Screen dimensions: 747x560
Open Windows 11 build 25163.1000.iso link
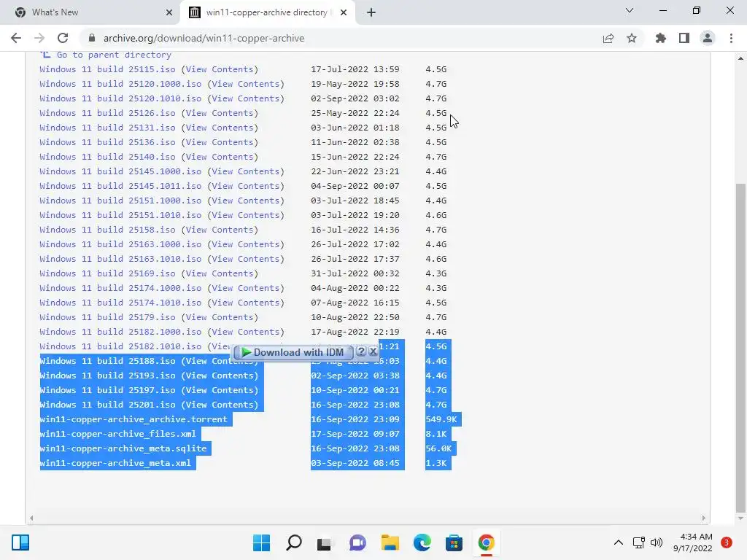pos(120,244)
